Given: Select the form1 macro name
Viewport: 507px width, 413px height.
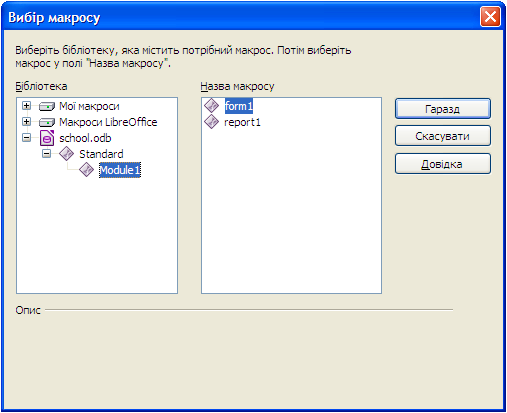Looking at the screenshot, I should click(x=239, y=106).
